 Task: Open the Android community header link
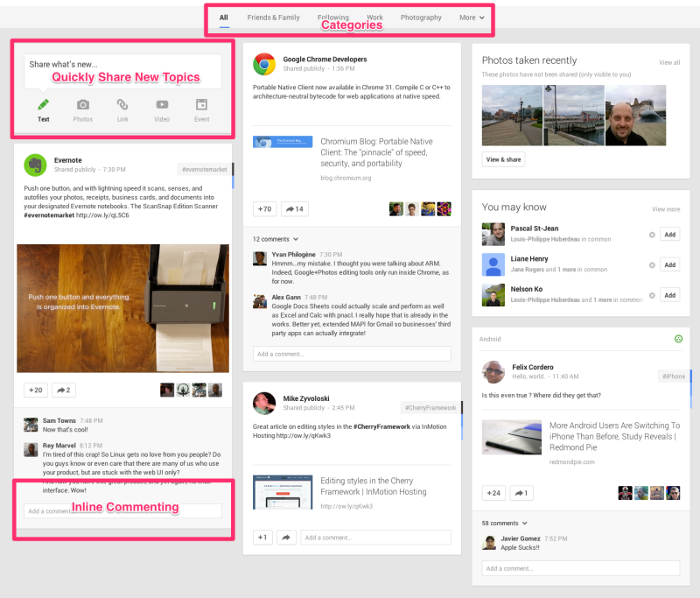[x=490, y=339]
